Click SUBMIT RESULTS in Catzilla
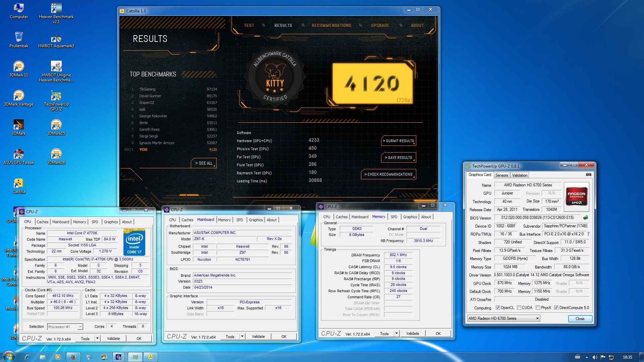This screenshot has height=362, width=644. pyautogui.click(x=398, y=141)
